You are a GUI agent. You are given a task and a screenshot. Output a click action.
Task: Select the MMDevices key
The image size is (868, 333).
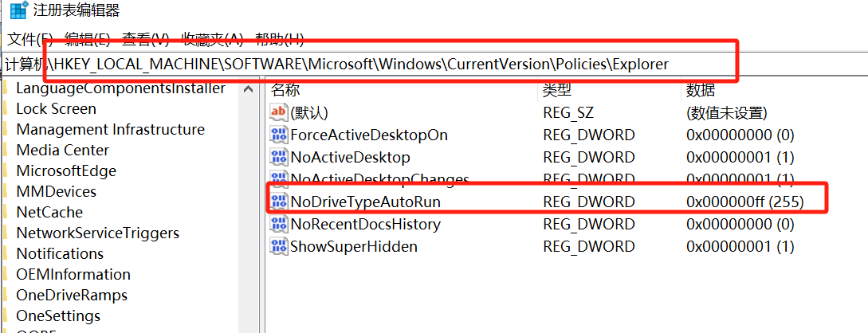pos(56,191)
